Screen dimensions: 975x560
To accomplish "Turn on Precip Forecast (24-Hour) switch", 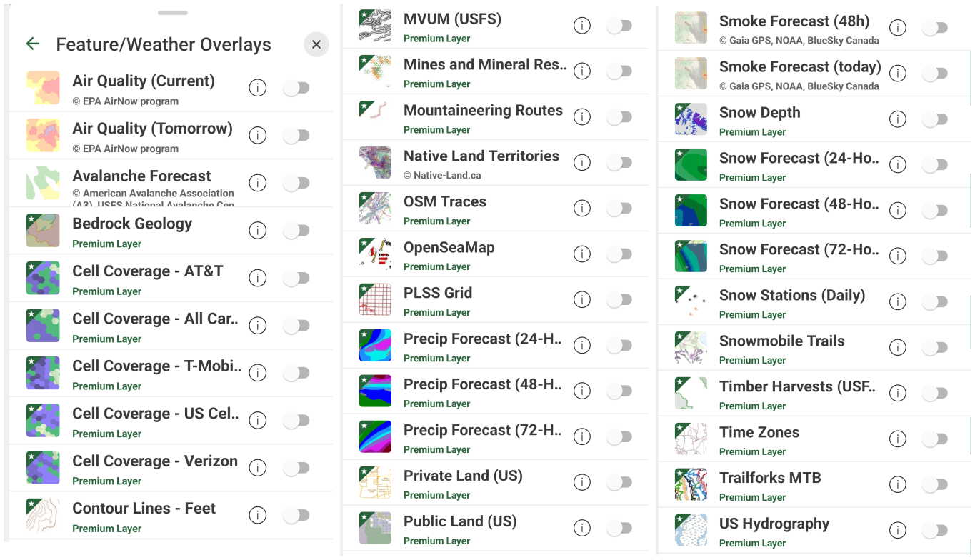I will pyautogui.click(x=619, y=346).
